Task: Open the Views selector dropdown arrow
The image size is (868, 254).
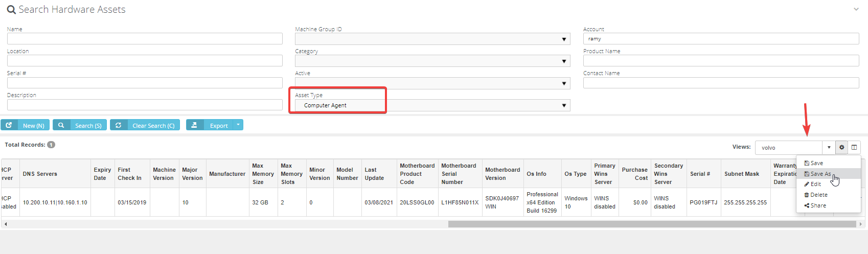Action: click(x=829, y=148)
